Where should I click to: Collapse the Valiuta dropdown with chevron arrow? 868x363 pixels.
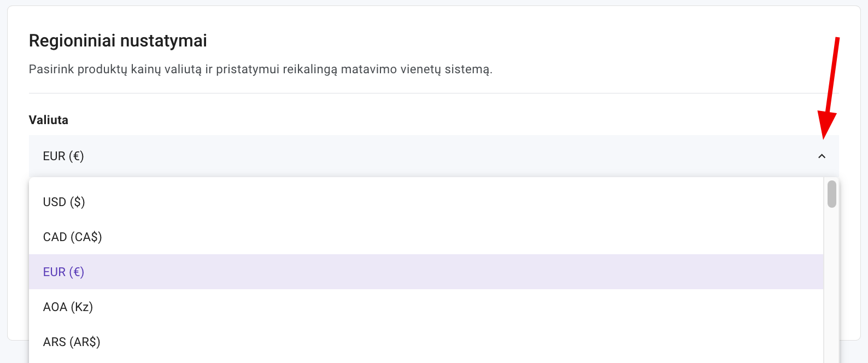pos(822,156)
